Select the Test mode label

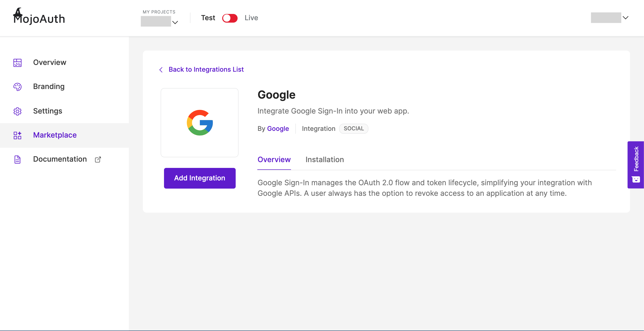coord(208,18)
